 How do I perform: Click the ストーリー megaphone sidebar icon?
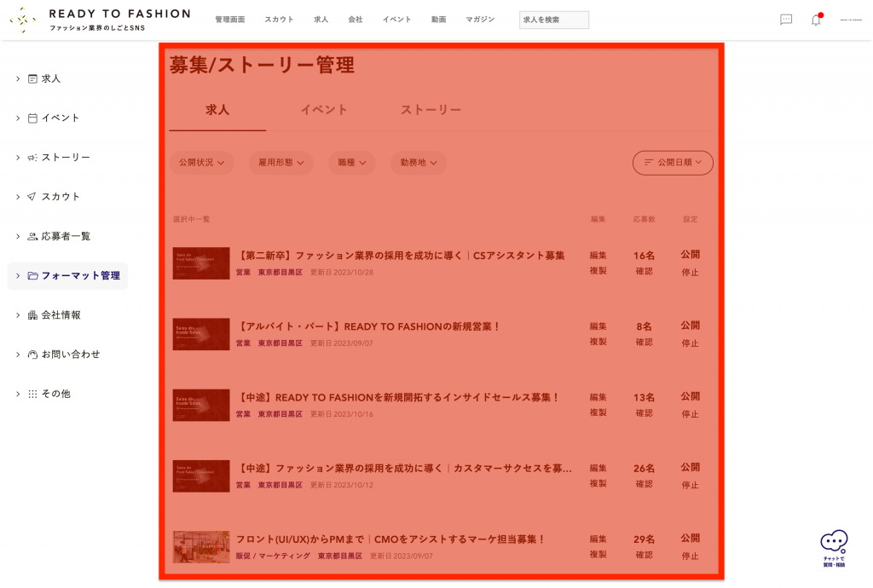[32, 158]
